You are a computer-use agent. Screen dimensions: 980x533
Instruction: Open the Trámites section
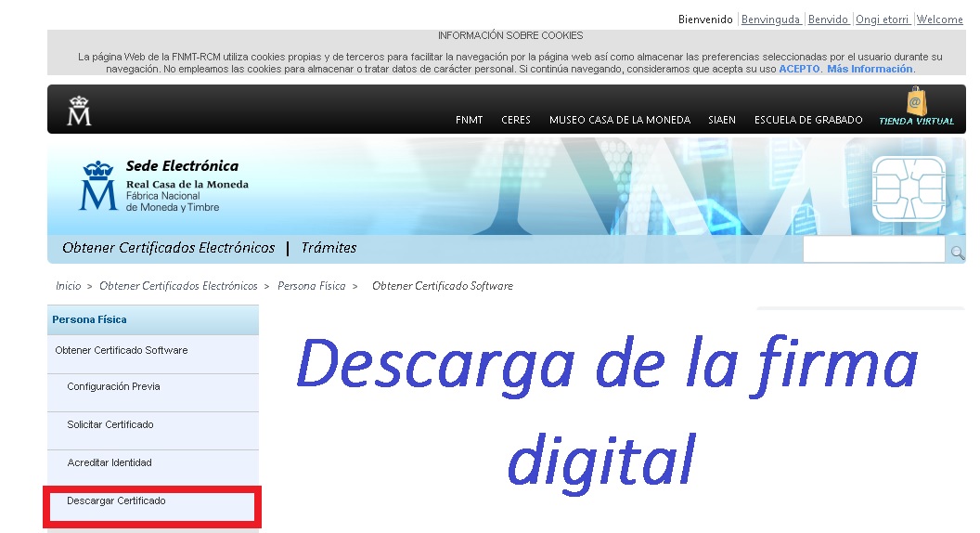point(329,248)
